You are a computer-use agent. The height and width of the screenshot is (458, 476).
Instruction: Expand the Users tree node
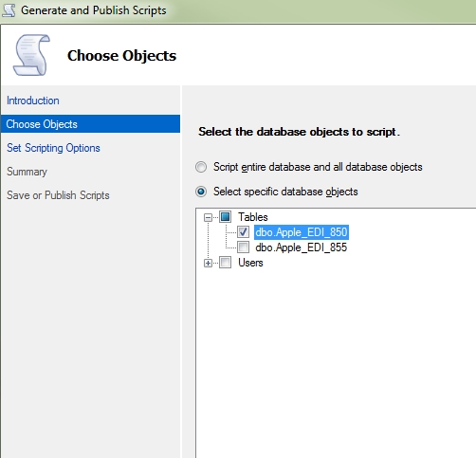tap(208, 263)
